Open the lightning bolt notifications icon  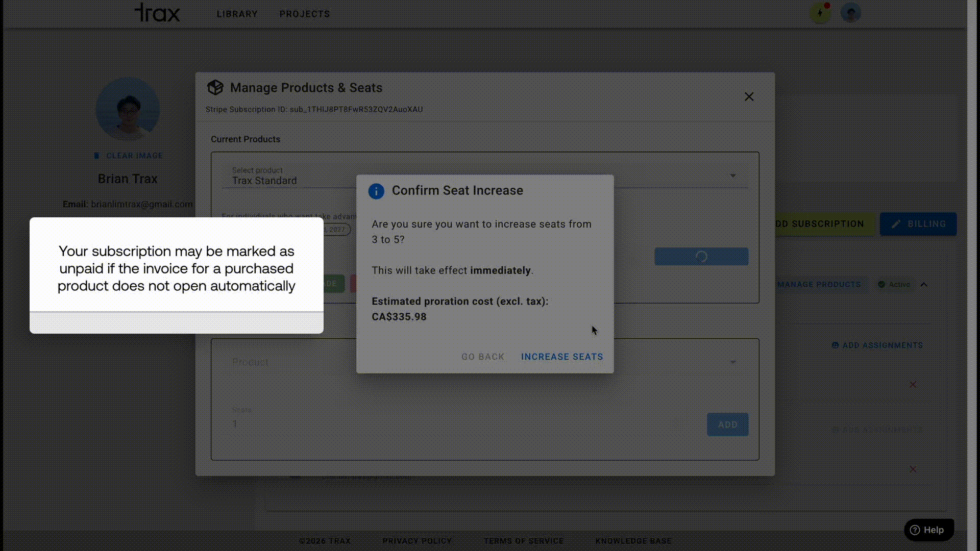820,13
